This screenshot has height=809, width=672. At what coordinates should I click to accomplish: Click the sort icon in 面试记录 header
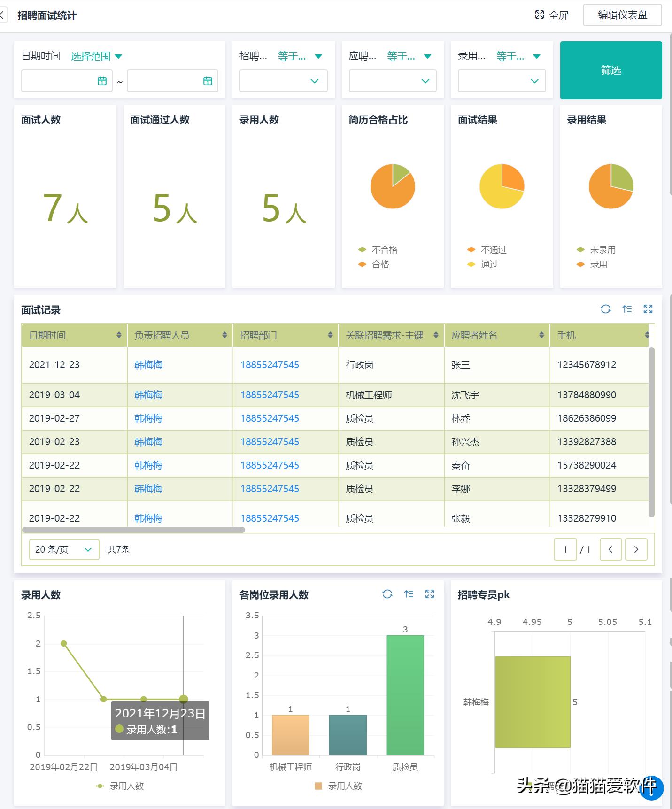click(x=627, y=309)
